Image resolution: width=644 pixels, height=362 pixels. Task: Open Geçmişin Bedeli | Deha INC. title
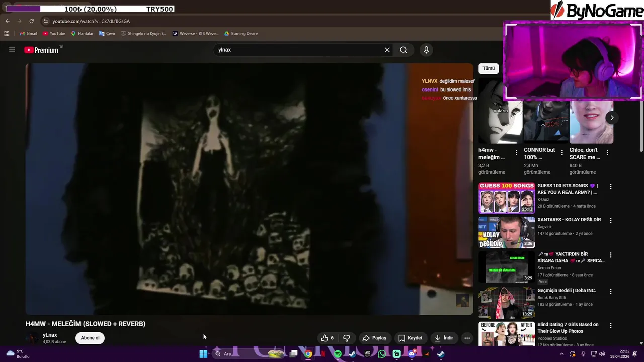[x=567, y=290]
